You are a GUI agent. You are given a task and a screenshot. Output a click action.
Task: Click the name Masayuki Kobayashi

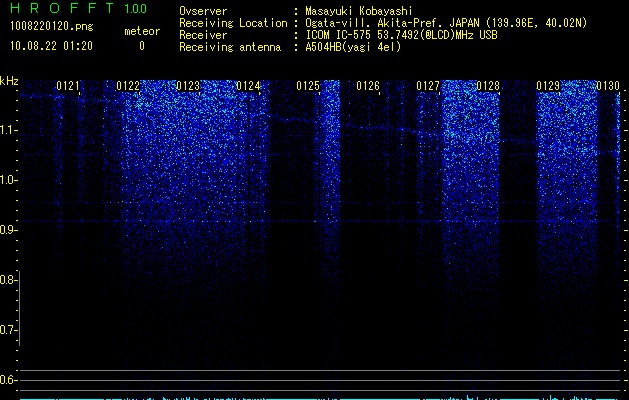pyautogui.click(x=359, y=11)
